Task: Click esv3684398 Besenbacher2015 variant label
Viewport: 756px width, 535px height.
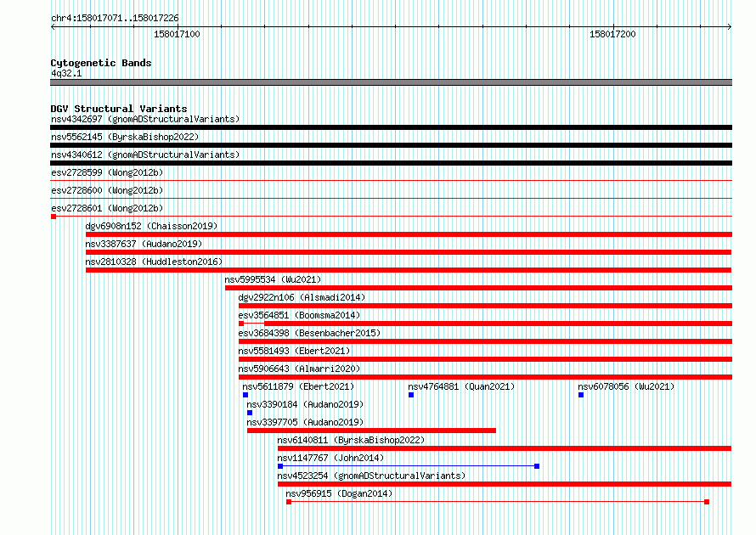Action: (309, 333)
